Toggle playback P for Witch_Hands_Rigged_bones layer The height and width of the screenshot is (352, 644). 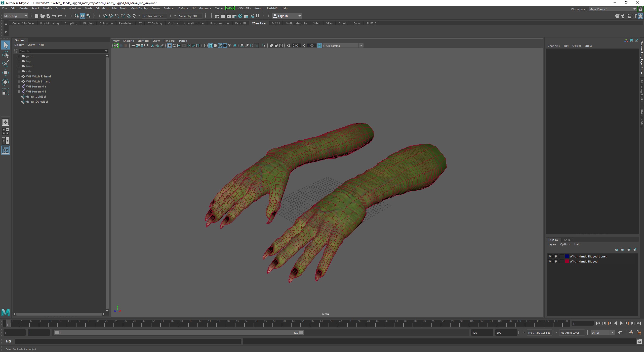click(x=556, y=256)
